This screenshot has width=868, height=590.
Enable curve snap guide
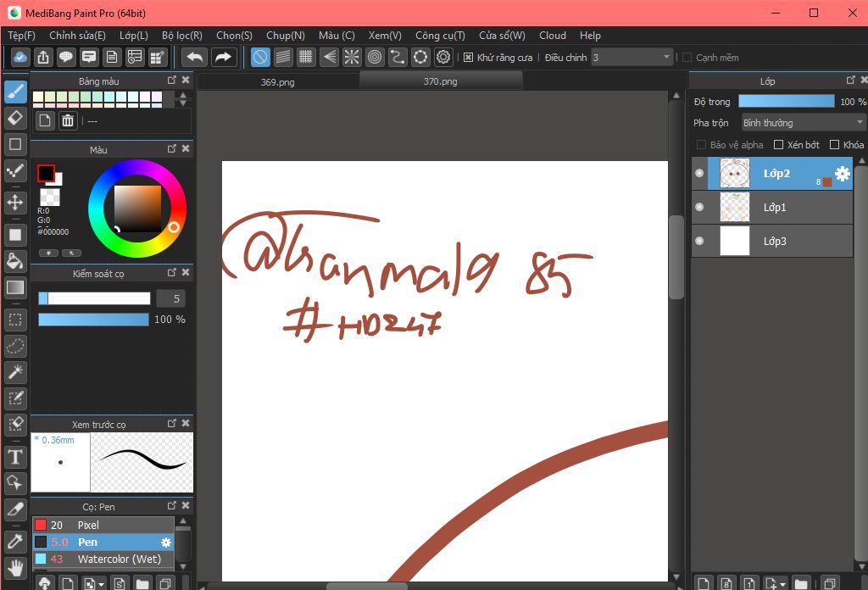398,57
